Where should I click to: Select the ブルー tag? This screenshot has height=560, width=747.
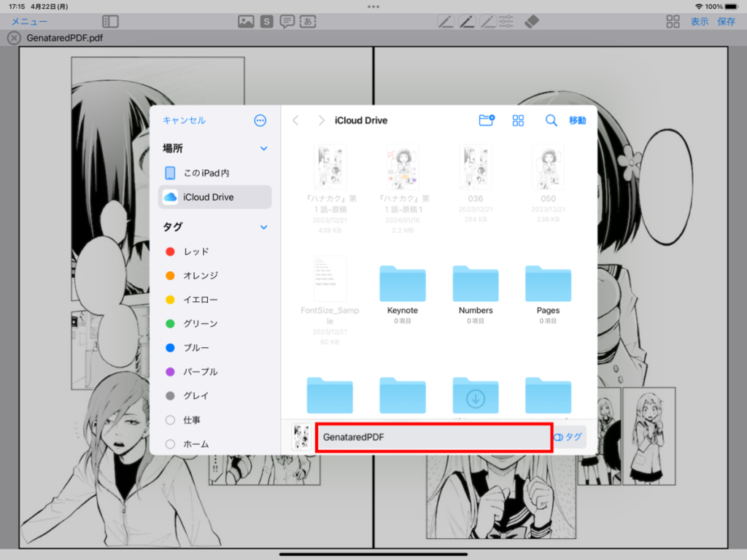215,348
